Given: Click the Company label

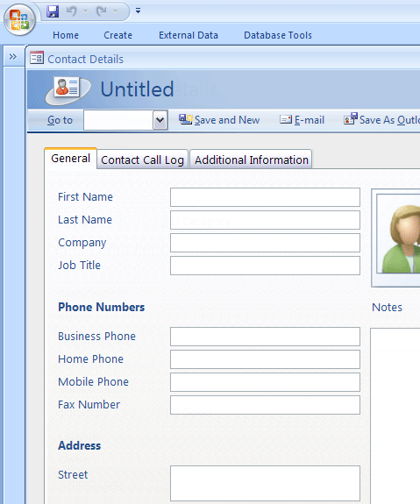Looking at the screenshot, I should [x=82, y=244].
